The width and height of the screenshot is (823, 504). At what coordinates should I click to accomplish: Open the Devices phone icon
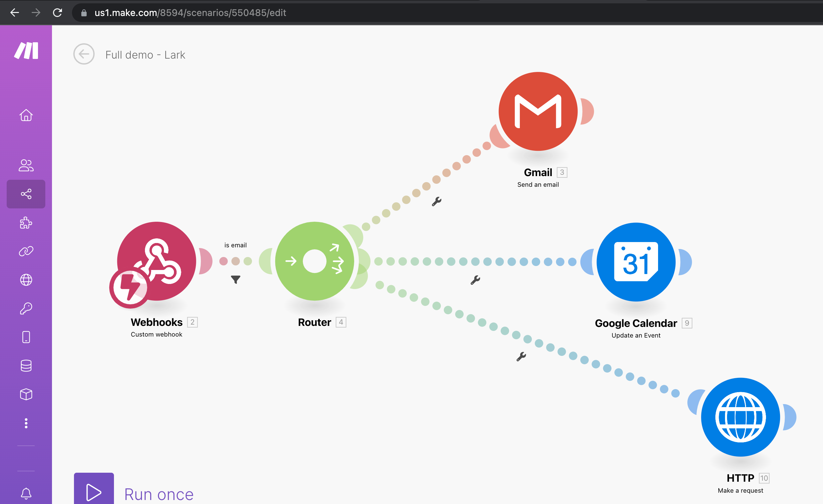pos(26,337)
